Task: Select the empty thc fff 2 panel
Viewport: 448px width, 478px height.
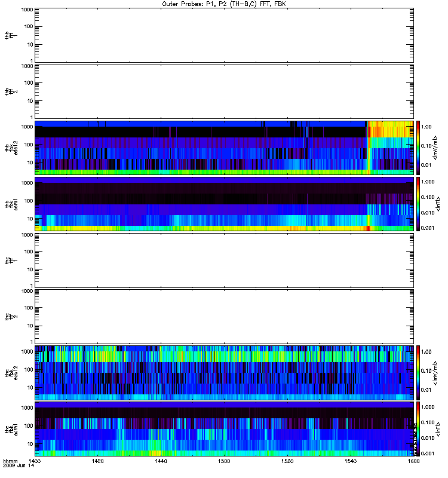Action: [224, 317]
